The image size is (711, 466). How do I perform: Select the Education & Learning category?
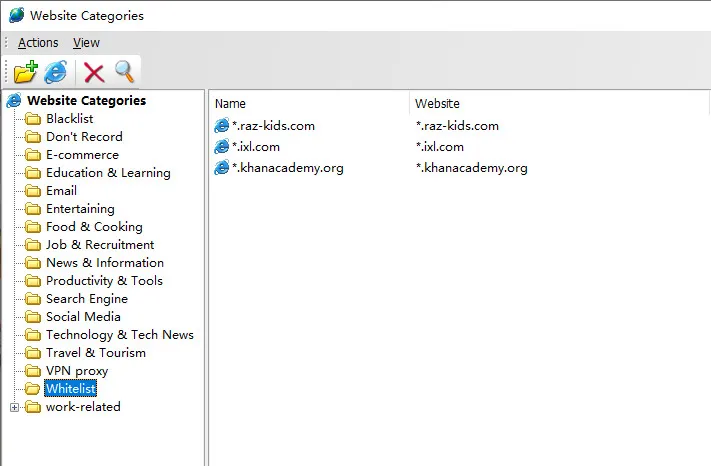click(108, 173)
